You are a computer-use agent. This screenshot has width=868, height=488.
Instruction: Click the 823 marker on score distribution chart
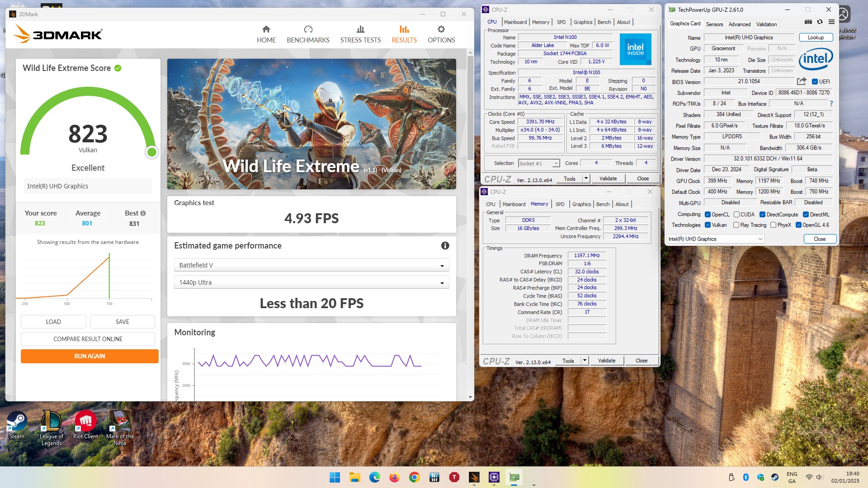click(109, 276)
